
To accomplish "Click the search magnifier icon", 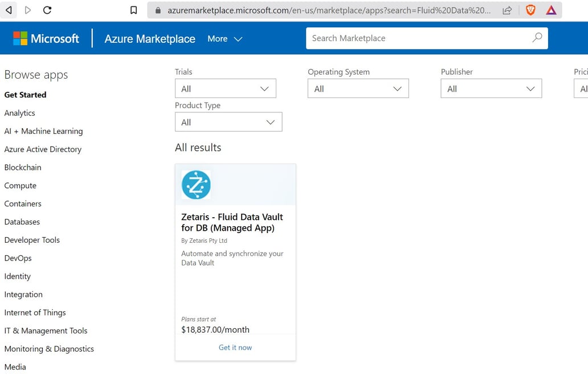I will coord(537,38).
